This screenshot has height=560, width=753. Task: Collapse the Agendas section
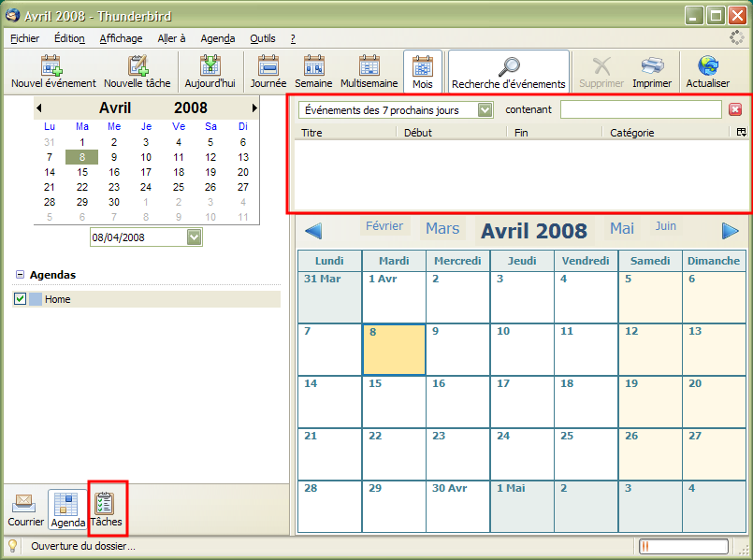coord(20,275)
